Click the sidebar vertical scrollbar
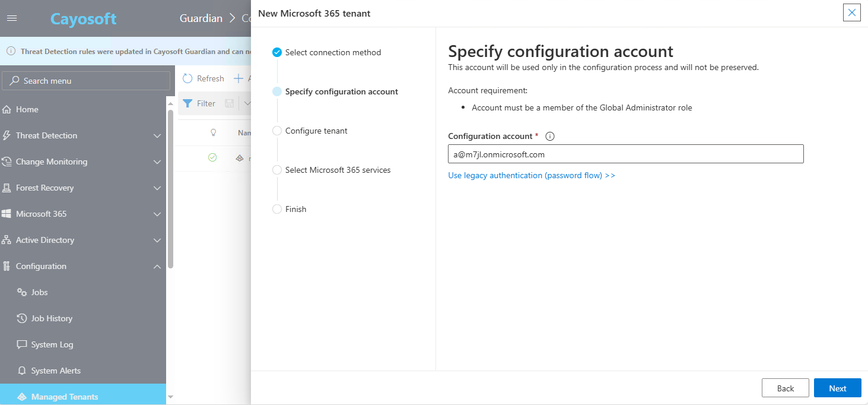 171,189
